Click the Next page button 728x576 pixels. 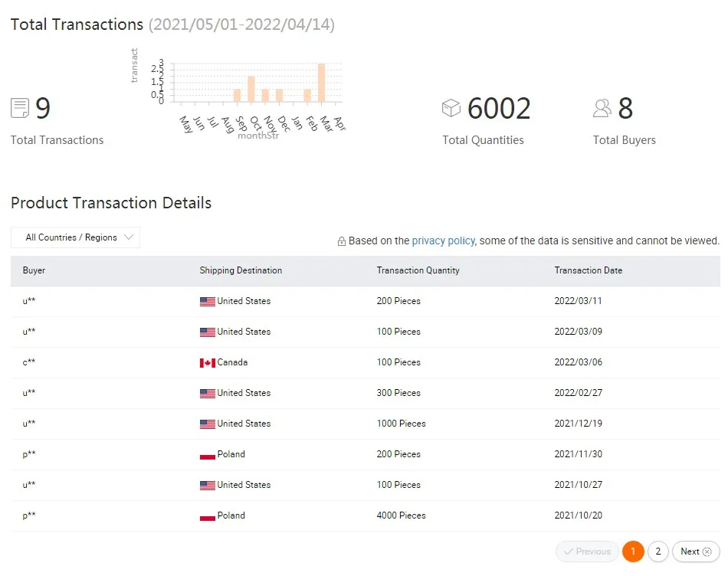click(x=696, y=551)
